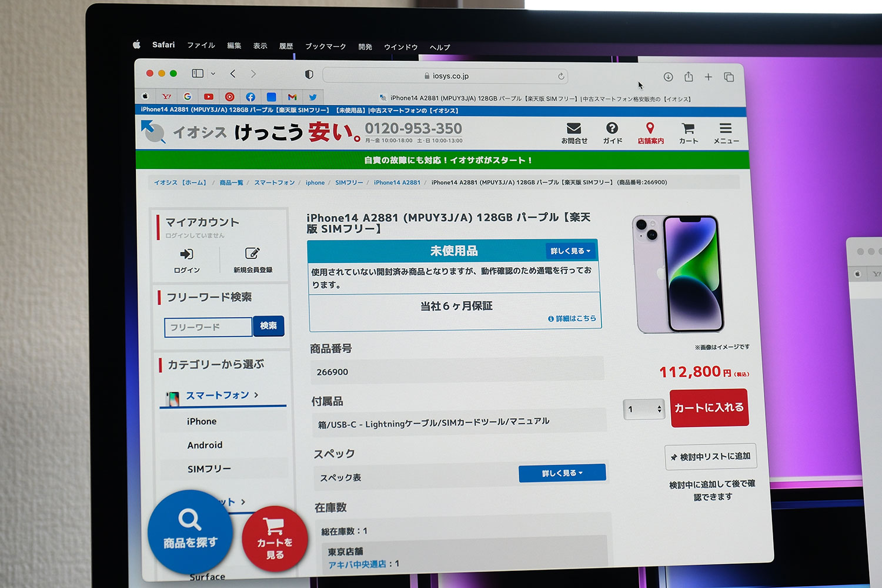The height and width of the screenshot is (588, 882).
Task: Open the メニュー hamburger menu
Action: pos(726,133)
